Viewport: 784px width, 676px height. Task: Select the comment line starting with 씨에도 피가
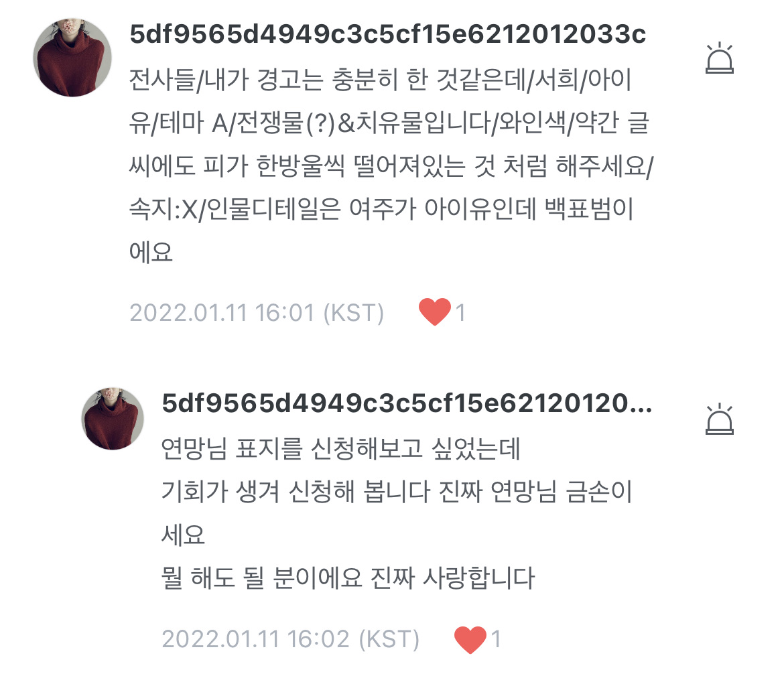pos(391,166)
